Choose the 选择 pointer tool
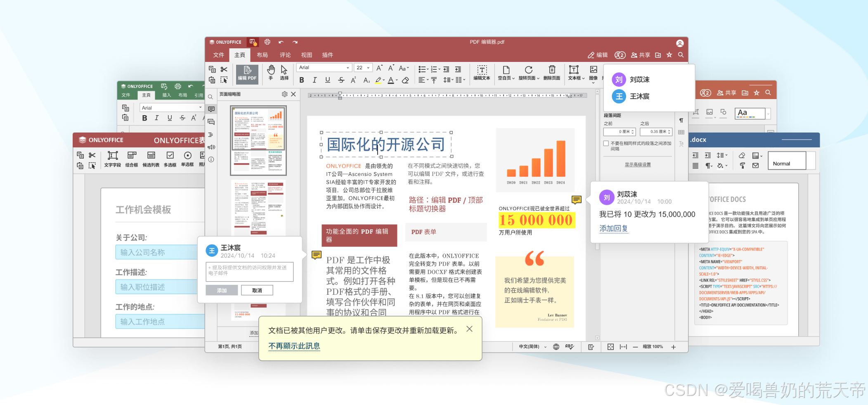Viewport: 868px width, 405px height. [x=284, y=73]
